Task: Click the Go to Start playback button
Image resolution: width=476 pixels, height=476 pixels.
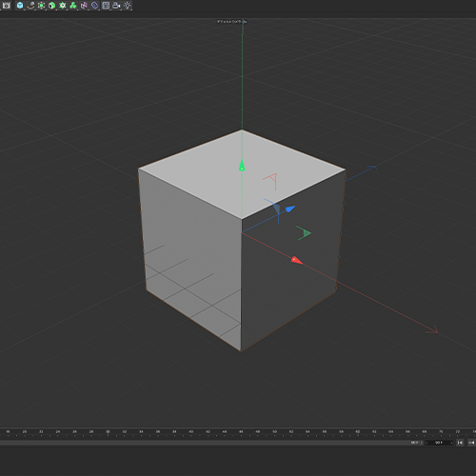Action: (460, 443)
